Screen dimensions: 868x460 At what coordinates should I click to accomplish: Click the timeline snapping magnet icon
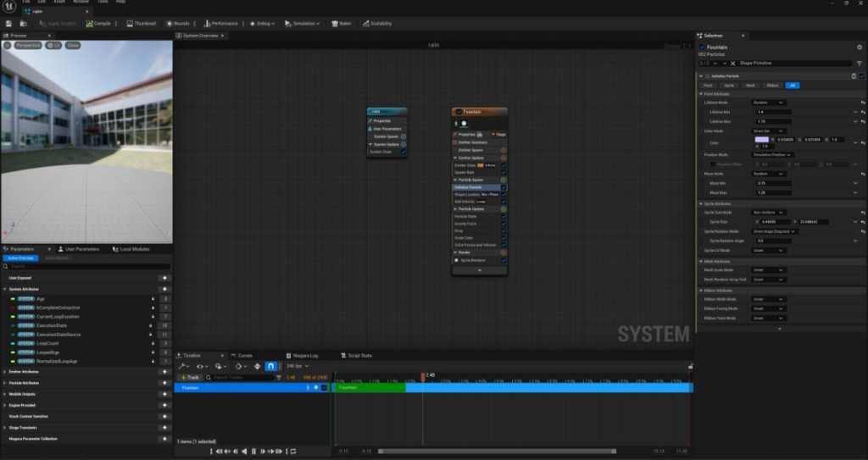pos(271,367)
